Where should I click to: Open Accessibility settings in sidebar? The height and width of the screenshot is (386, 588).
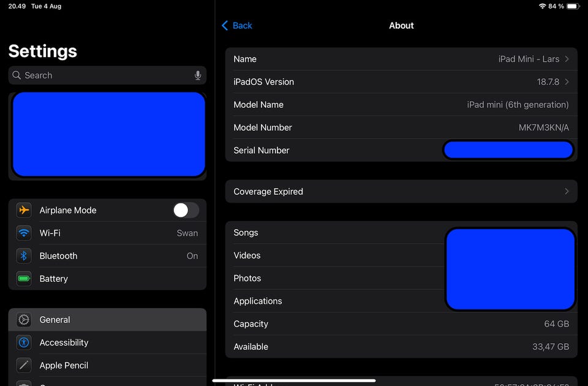107,342
